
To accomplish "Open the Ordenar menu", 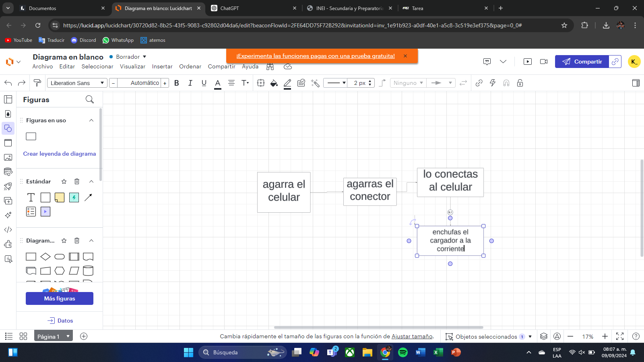I will pos(190,66).
